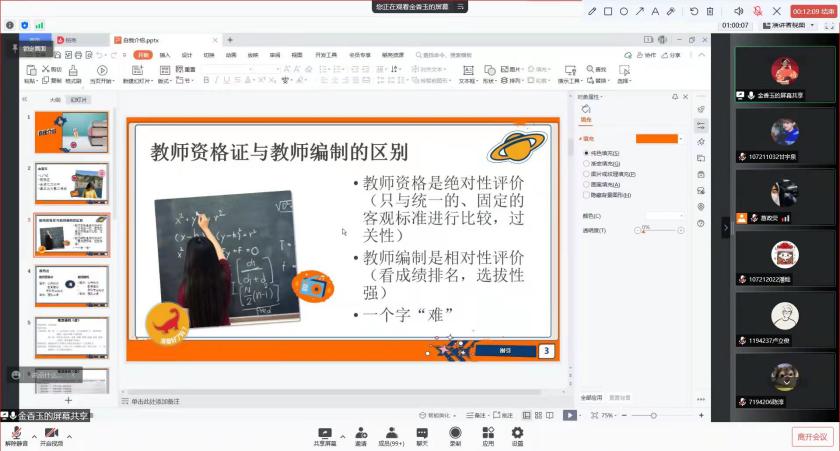Viewport: 840px width, 451px height.
Task: Click the red Leave Meeting (离开会议) button
Action: point(812,436)
